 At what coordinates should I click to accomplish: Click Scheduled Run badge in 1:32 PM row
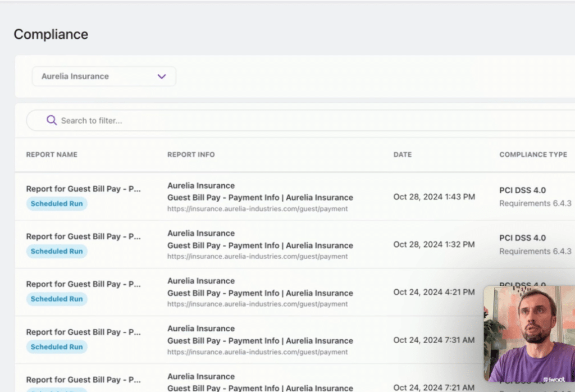coord(57,251)
